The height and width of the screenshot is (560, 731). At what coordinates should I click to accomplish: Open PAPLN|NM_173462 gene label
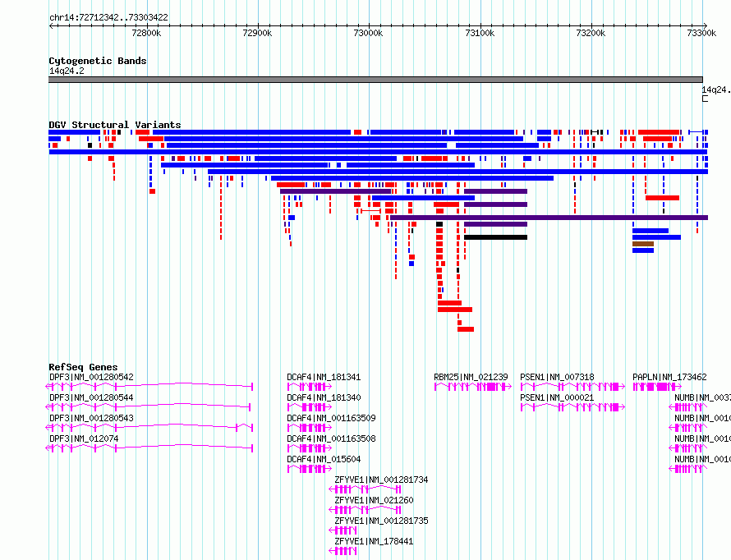pyautogui.click(x=669, y=377)
